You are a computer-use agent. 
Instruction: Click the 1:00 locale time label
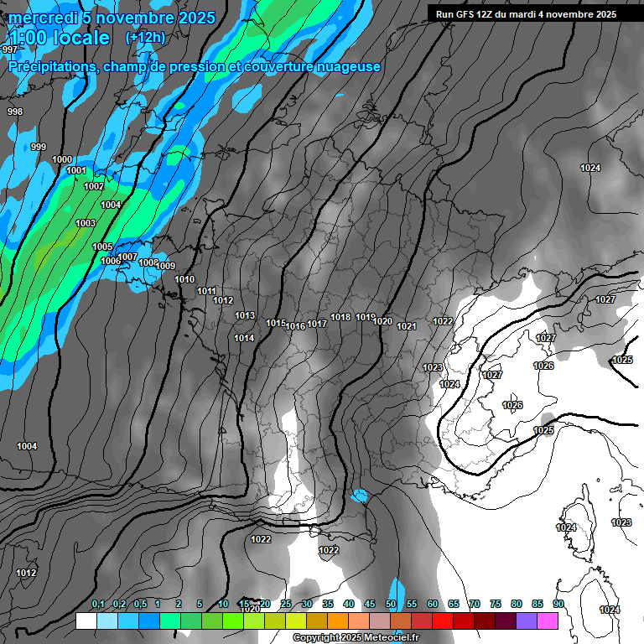58,39
